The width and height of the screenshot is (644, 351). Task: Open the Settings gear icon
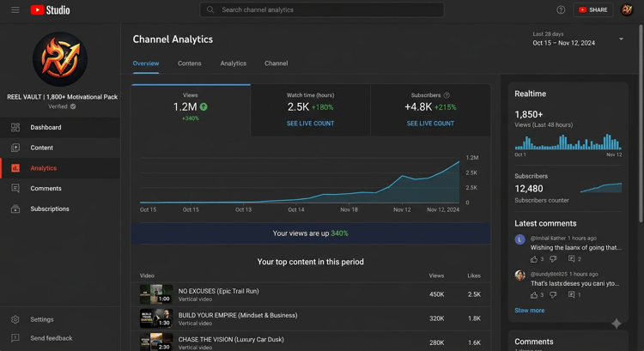pyautogui.click(x=15, y=319)
